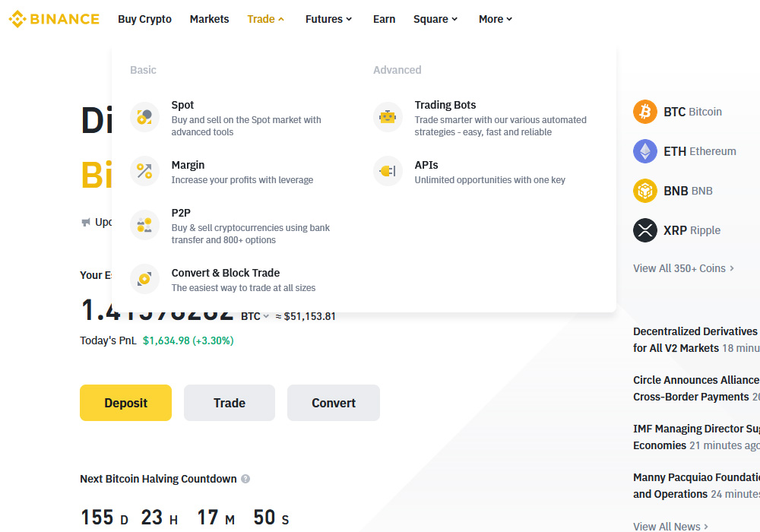Click the $1,634.98 (+3.30%) PnL value
Image resolution: width=760 pixels, height=532 pixels.
[188, 340]
